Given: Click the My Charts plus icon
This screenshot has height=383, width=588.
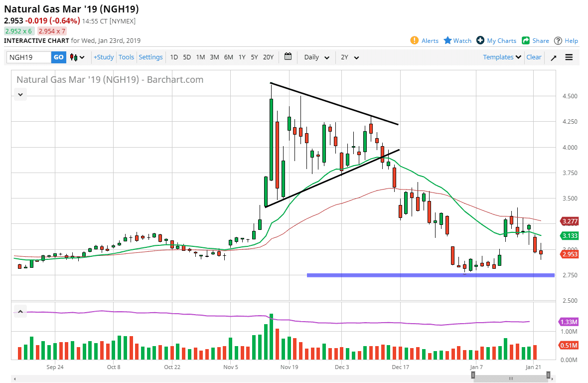Looking at the screenshot, I should pyautogui.click(x=480, y=40).
